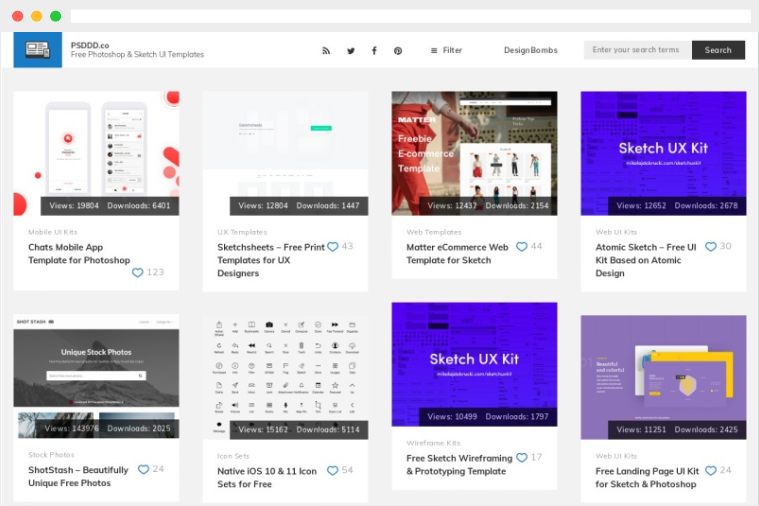Open the RSS feed icon
This screenshot has height=506, width=759.
click(326, 50)
